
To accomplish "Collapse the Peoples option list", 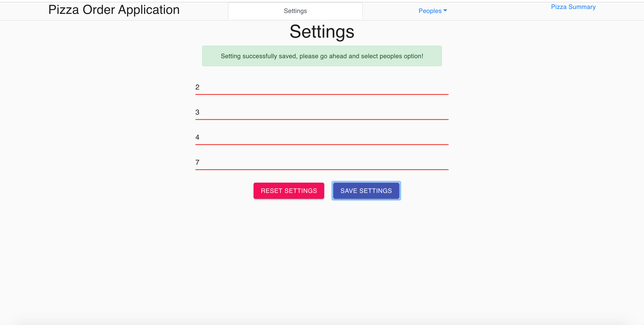I will click(432, 11).
